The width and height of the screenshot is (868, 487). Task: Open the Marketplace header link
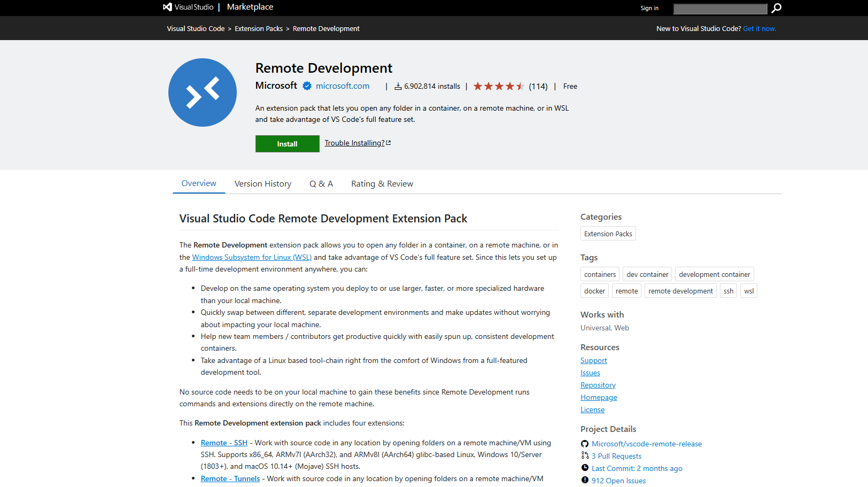point(250,7)
